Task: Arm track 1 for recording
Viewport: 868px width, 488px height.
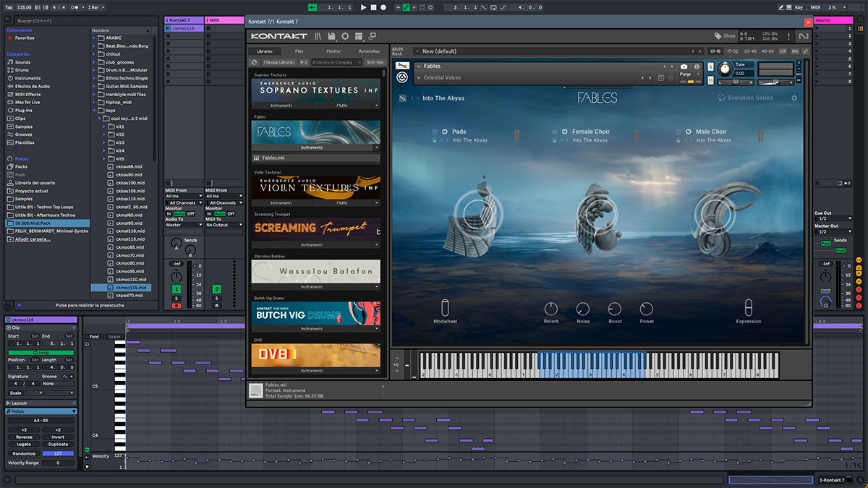Action: pyautogui.click(x=176, y=306)
